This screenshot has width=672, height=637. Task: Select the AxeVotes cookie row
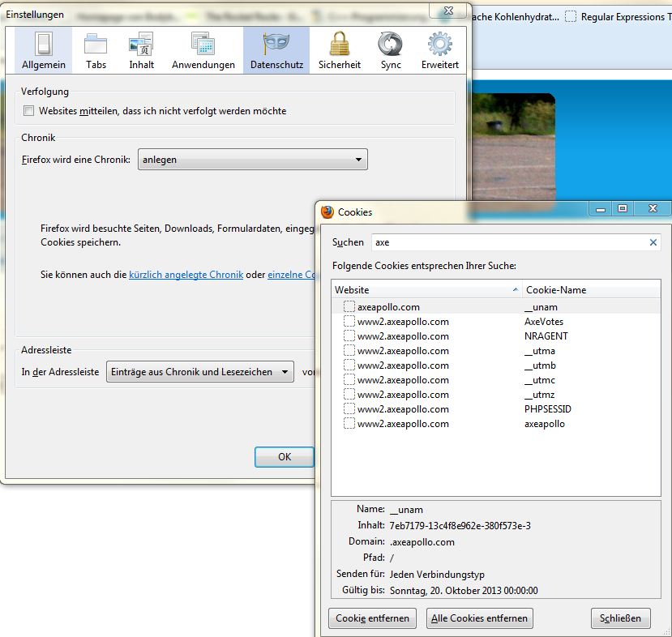496,321
